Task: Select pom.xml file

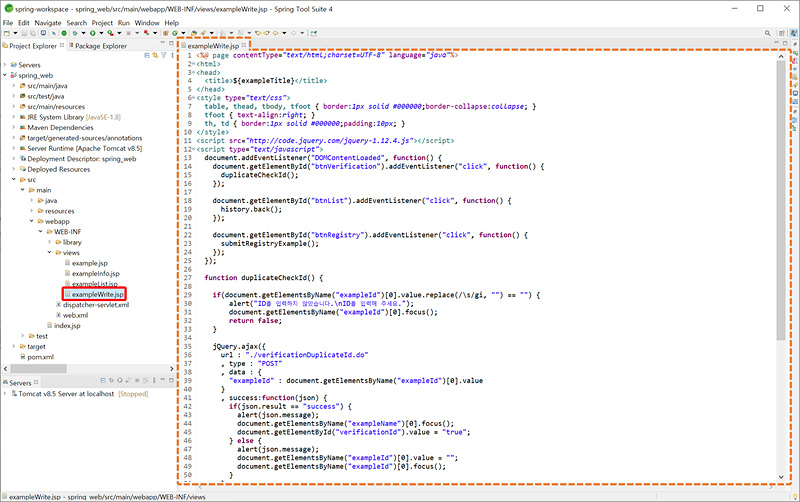Action: tap(40, 357)
